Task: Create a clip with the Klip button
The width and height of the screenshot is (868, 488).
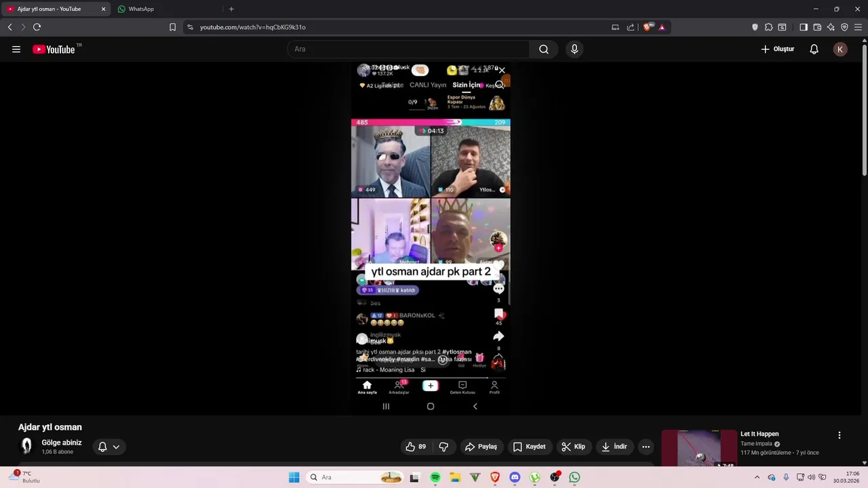Action: (x=573, y=447)
